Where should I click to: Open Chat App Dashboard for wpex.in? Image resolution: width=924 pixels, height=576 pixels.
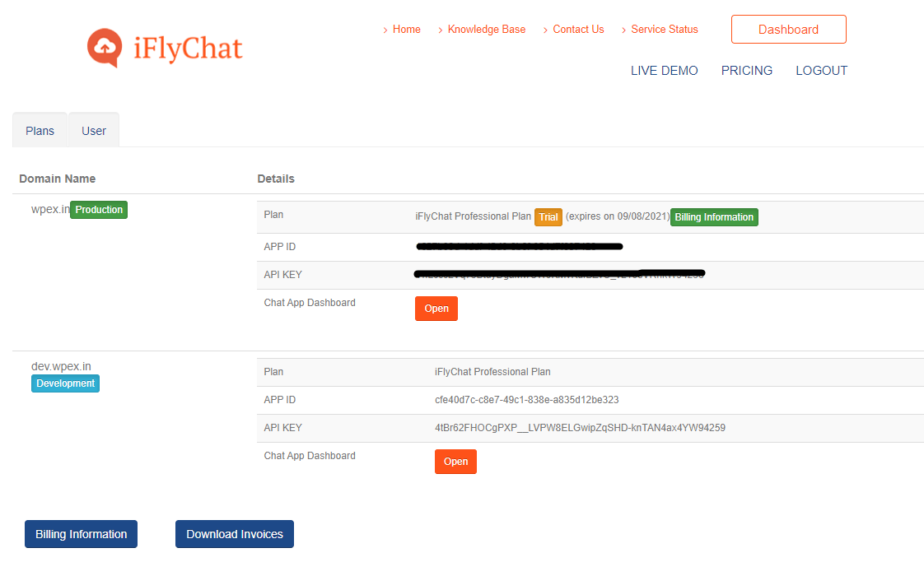pyautogui.click(x=436, y=309)
